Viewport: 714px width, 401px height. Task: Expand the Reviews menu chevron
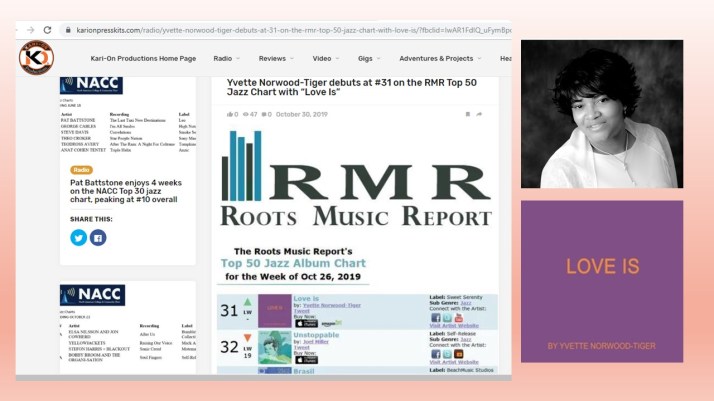pyautogui.click(x=292, y=59)
